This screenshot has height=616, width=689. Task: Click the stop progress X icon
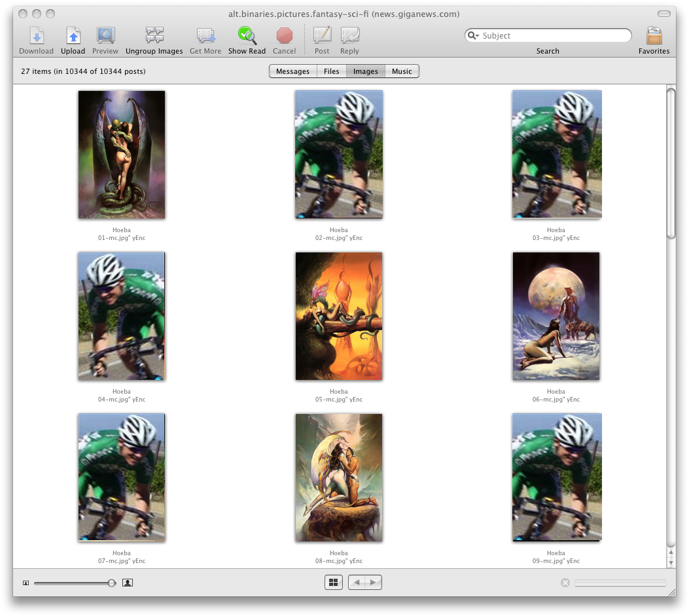[565, 583]
